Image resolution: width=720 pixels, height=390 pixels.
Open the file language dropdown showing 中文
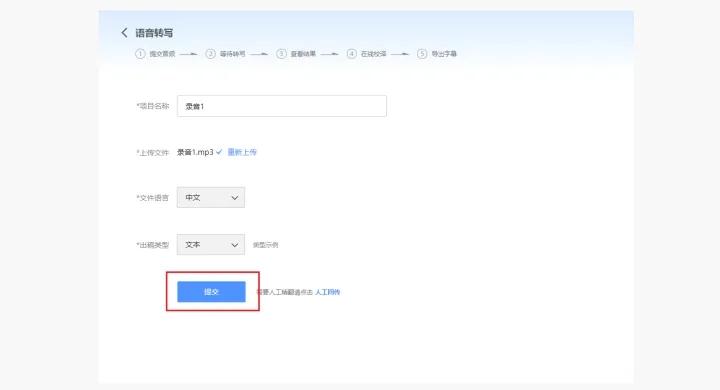[x=211, y=198]
